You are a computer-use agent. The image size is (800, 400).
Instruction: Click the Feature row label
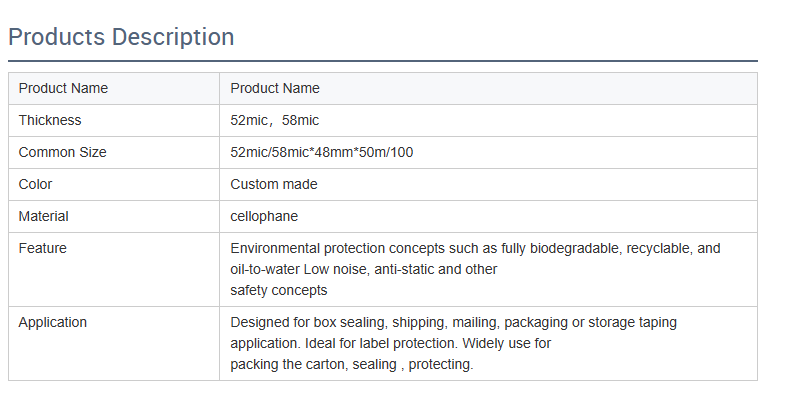pos(42,248)
